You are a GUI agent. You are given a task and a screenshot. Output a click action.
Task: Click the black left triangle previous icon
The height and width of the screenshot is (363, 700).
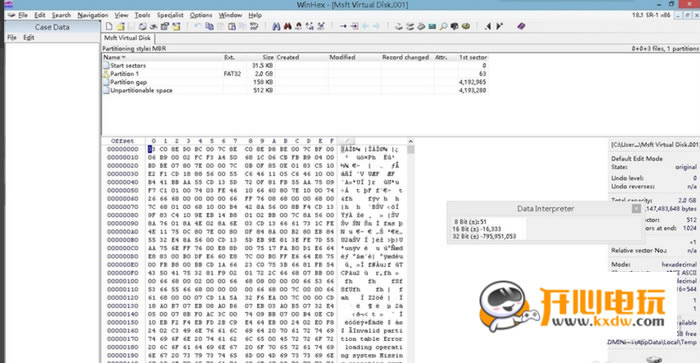(488, 27)
